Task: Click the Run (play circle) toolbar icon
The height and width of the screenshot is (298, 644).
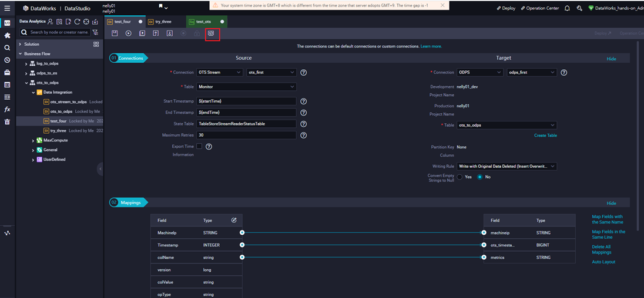Action: (129, 33)
